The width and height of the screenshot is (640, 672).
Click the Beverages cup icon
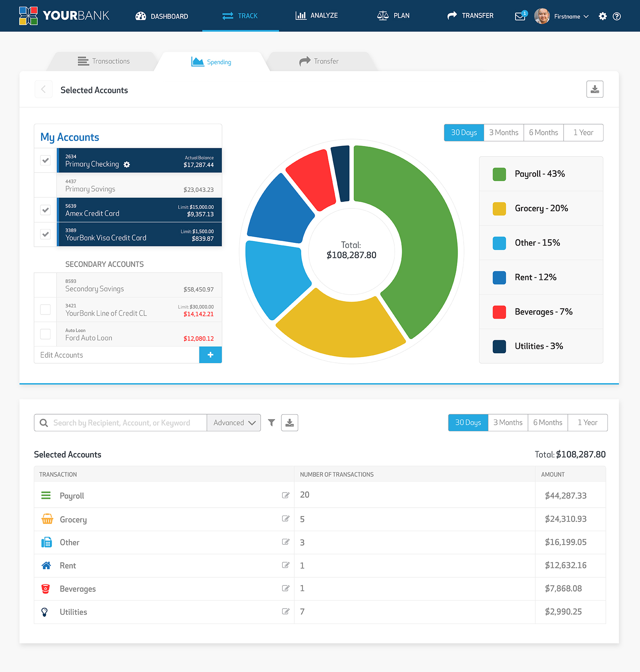tap(46, 588)
